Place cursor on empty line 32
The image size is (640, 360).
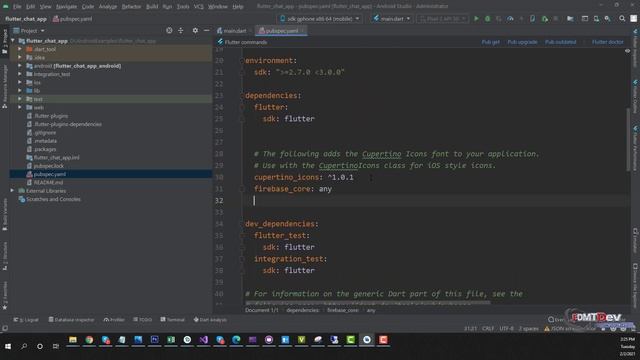coord(435,200)
